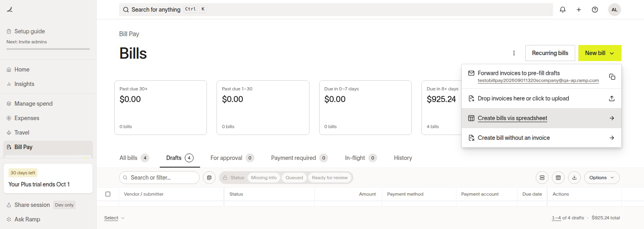
Task: Expand the New bill dropdown
Action: [600, 53]
